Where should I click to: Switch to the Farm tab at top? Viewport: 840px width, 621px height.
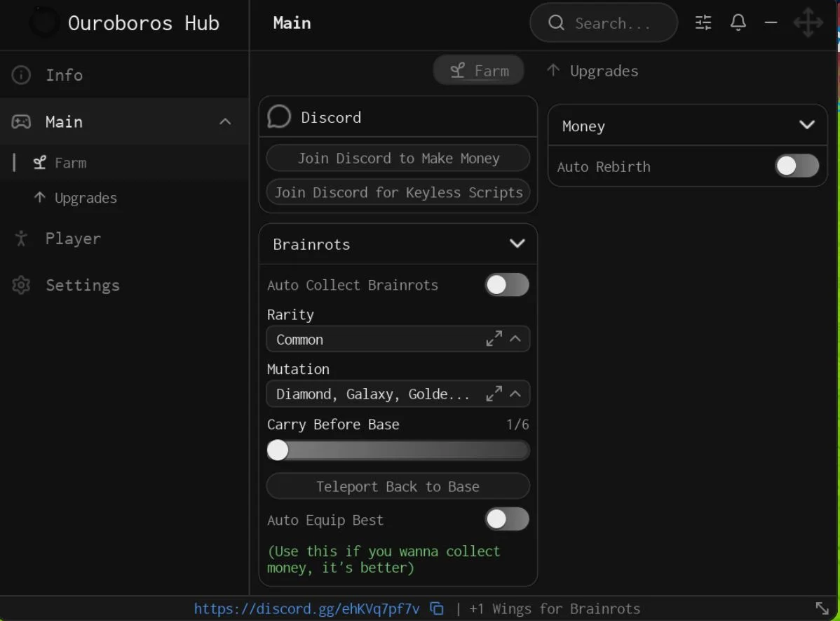pos(478,69)
